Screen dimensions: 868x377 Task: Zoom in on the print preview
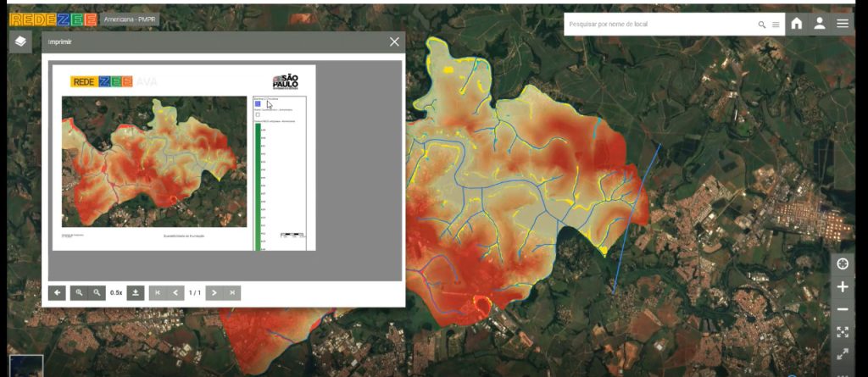(x=80, y=292)
